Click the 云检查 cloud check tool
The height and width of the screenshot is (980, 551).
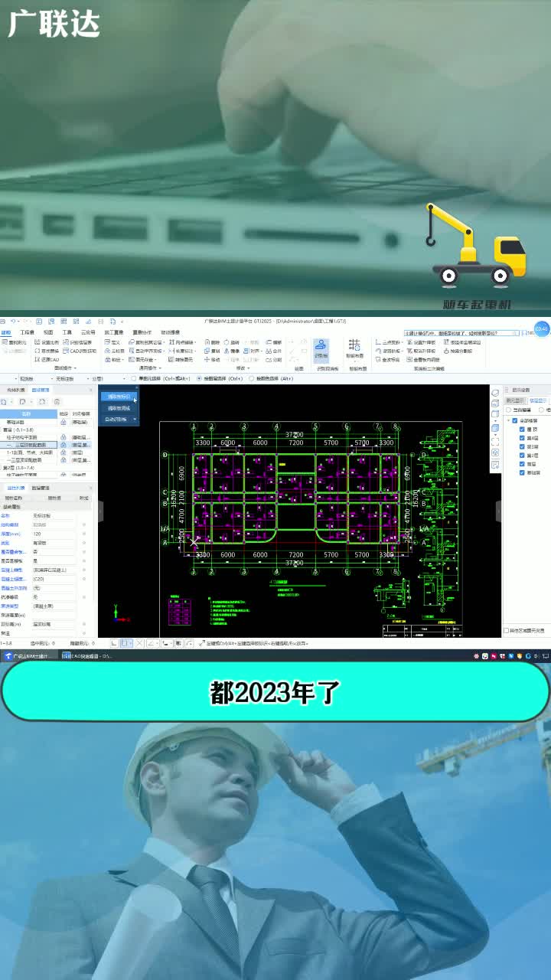pyautogui.click(x=114, y=351)
